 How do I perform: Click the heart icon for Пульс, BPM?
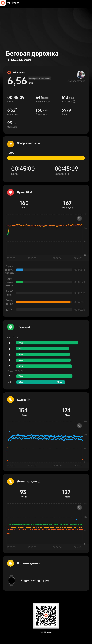(10, 192)
